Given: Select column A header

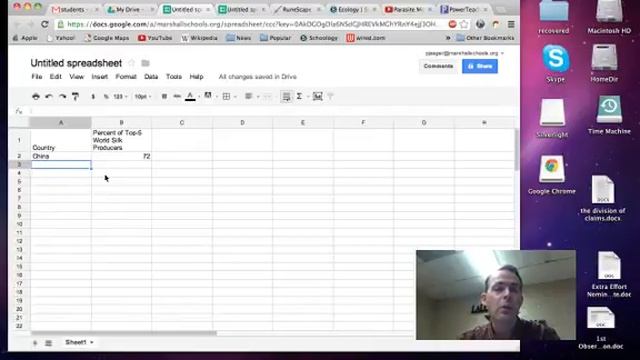Looking at the screenshot, I should point(61,122).
